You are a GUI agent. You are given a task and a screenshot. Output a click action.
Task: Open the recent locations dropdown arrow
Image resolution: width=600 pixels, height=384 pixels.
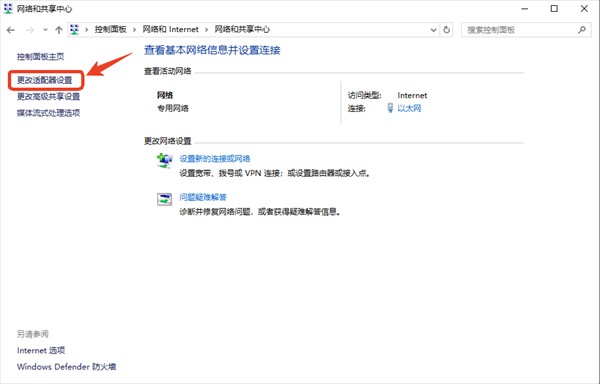[45, 30]
